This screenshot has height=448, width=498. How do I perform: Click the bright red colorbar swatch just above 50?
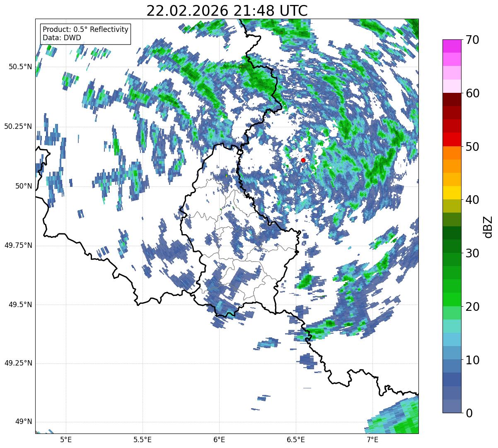point(452,139)
